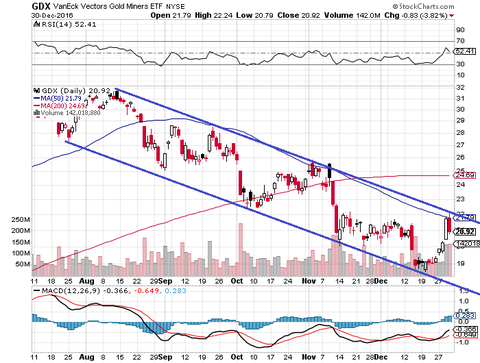Click the blue MA(50) legend line marker
This screenshot has width=480, height=363.
[x=37, y=99]
